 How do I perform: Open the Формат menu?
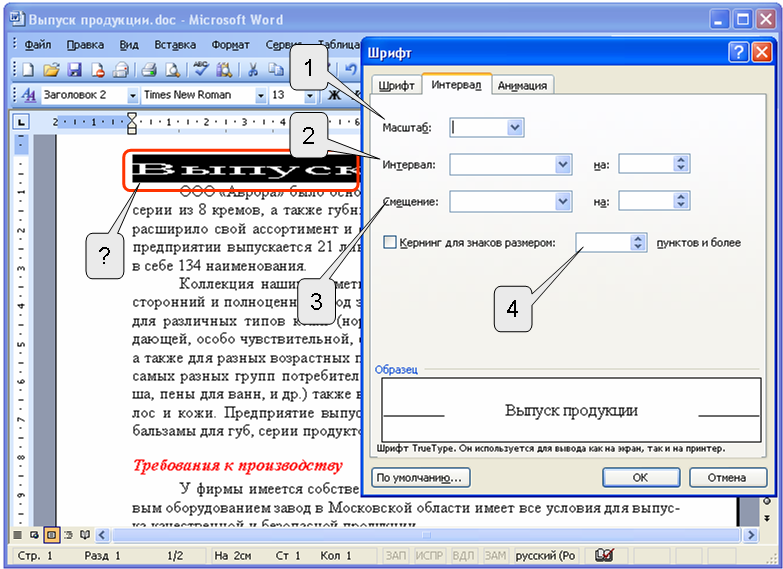[x=230, y=45]
